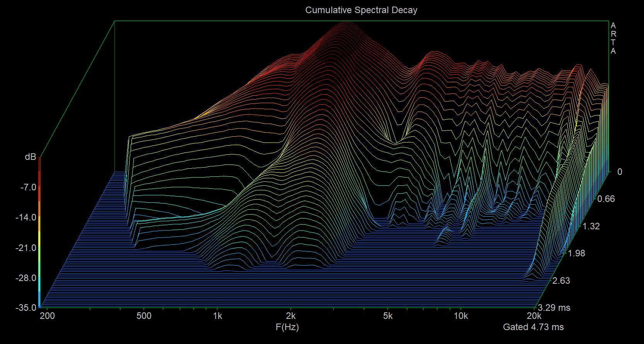Click the -28.0 dB tick label

click(x=26, y=278)
